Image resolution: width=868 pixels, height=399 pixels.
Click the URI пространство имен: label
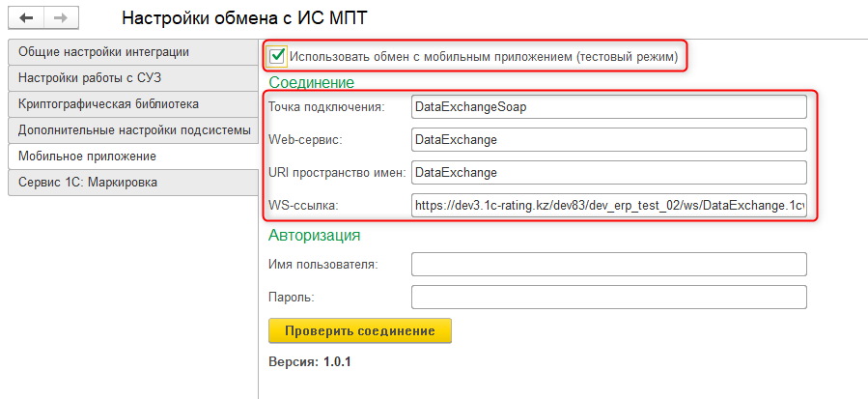click(337, 173)
